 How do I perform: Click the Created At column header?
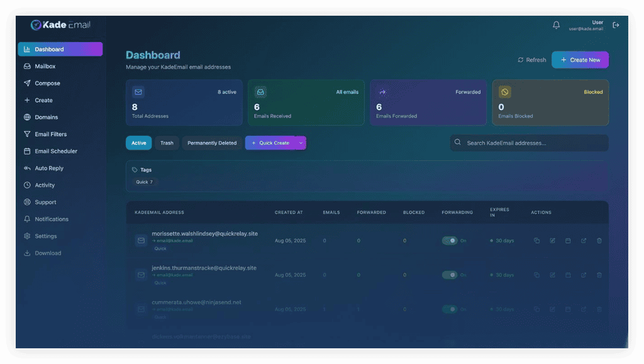[x=289, y=212]
